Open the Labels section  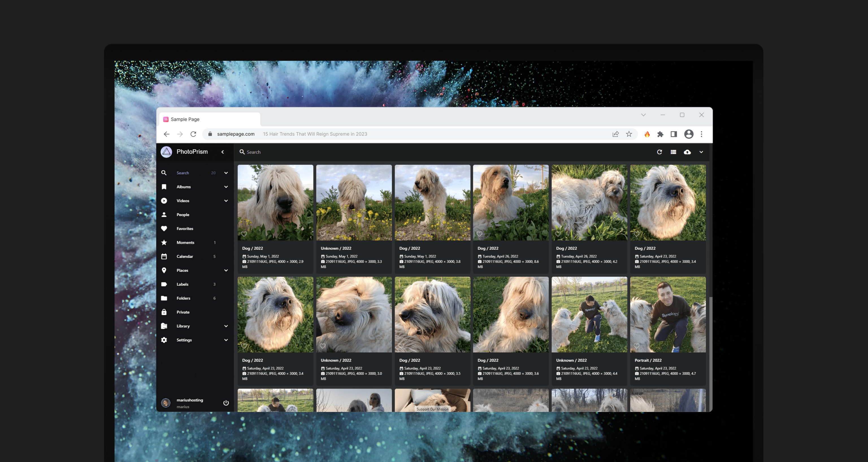click(x=182, y=284)
